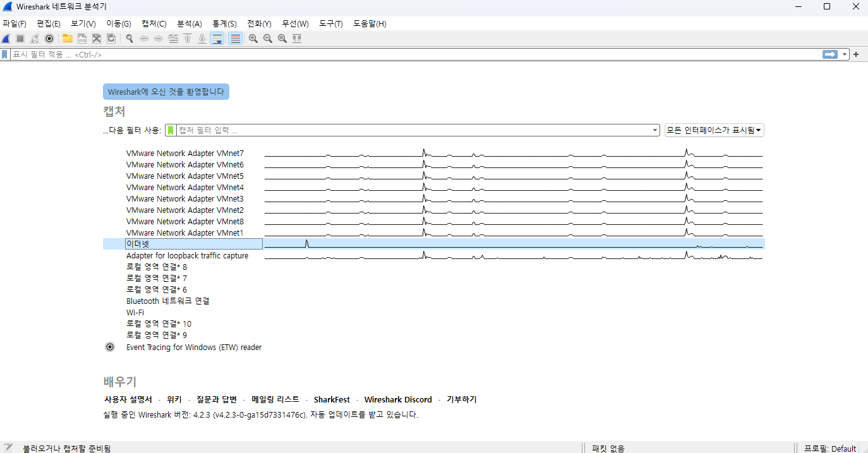The width and height of the screenshot is (868, 453).
Task: Open a capture file via folder icon
Action: coord(67,39)
